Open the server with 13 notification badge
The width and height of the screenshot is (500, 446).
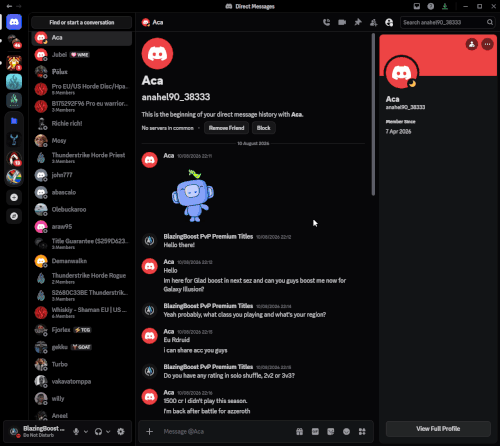tap(14, 159)
